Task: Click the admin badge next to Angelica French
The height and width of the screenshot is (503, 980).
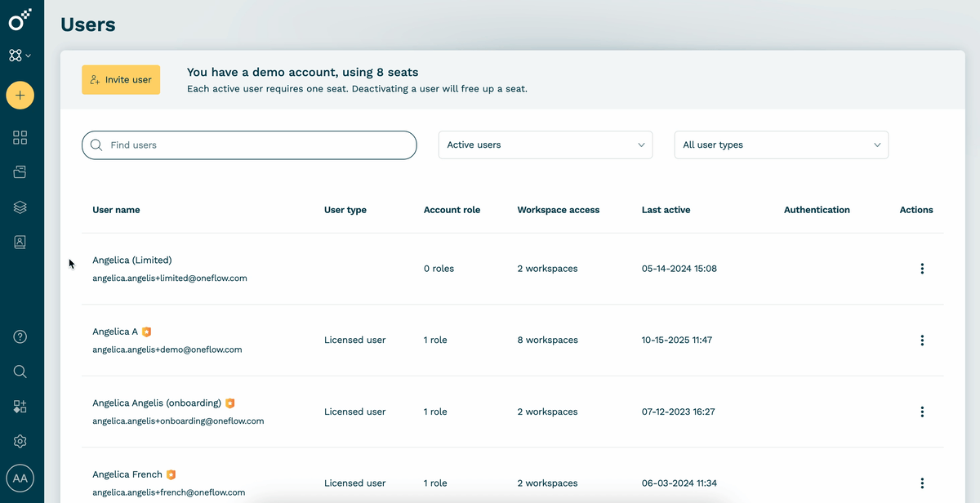Action: (171, 474)
